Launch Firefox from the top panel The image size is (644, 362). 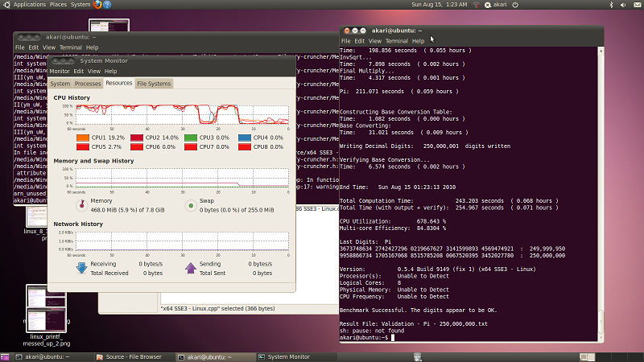coord(98,5)
